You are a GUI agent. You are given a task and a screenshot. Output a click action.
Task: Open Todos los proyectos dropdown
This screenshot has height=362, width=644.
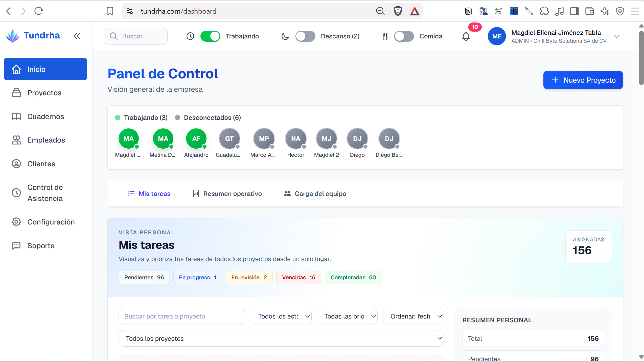281,338
